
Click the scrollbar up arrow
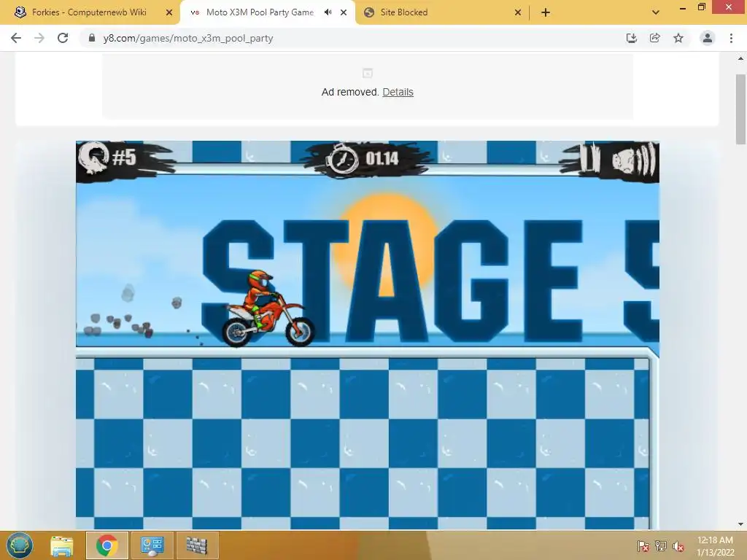[x=741, y=58]
